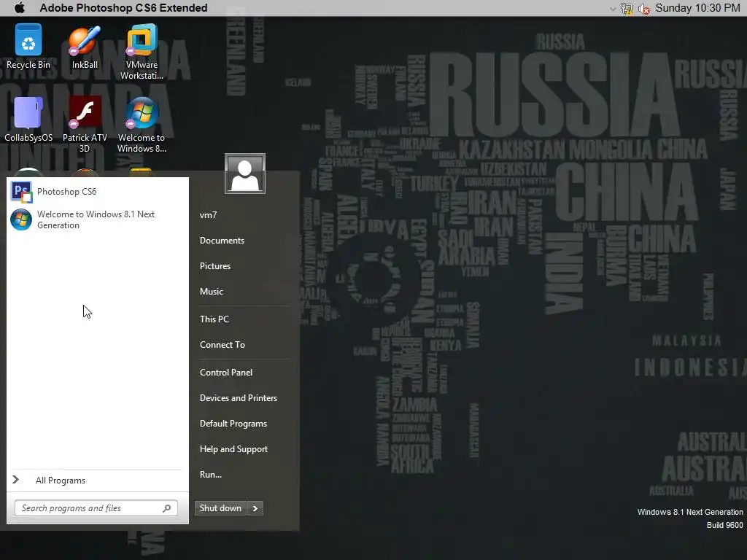Screen dimensions: 747x560
Task: Open Welcome to Windows 8.1 Next Generation entry
Action: [x=98, y=219]
